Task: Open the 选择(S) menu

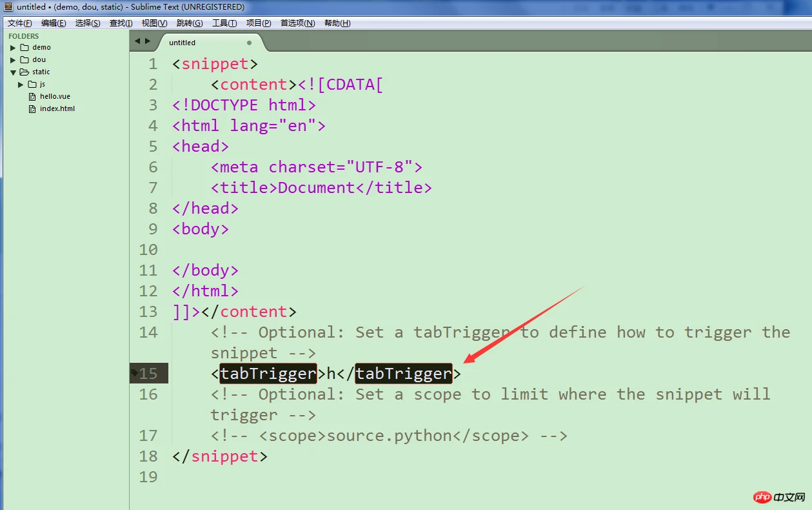Action: tap(88, 23)
